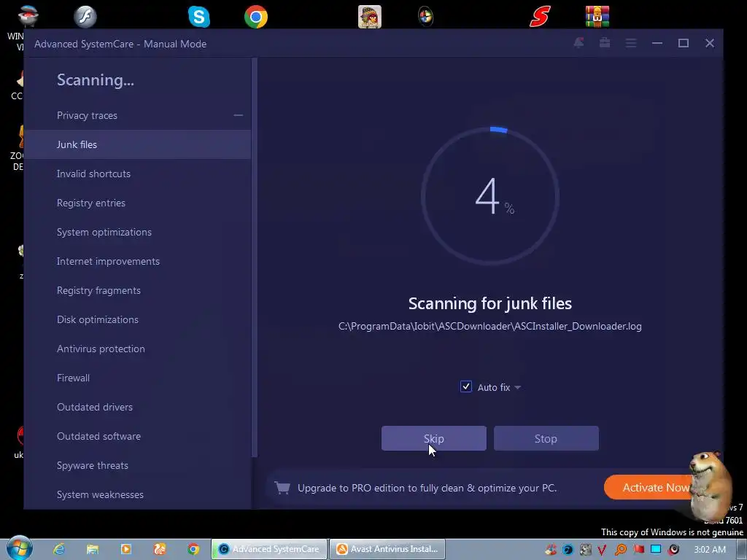Click the blue circular Advanced SystemCare tray icon

pyautogui.click(x=568, y=550)
